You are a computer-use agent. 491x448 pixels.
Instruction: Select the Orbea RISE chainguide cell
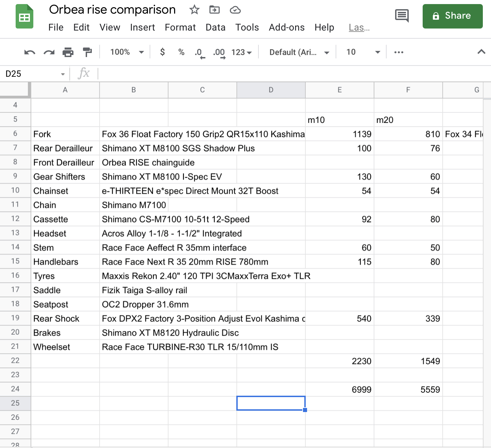[x=134, y=163]
